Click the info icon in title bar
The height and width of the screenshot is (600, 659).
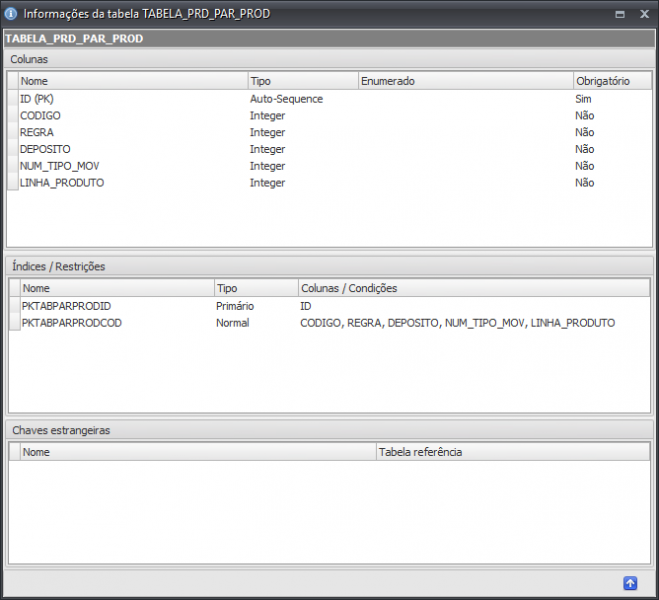point(11,14)
